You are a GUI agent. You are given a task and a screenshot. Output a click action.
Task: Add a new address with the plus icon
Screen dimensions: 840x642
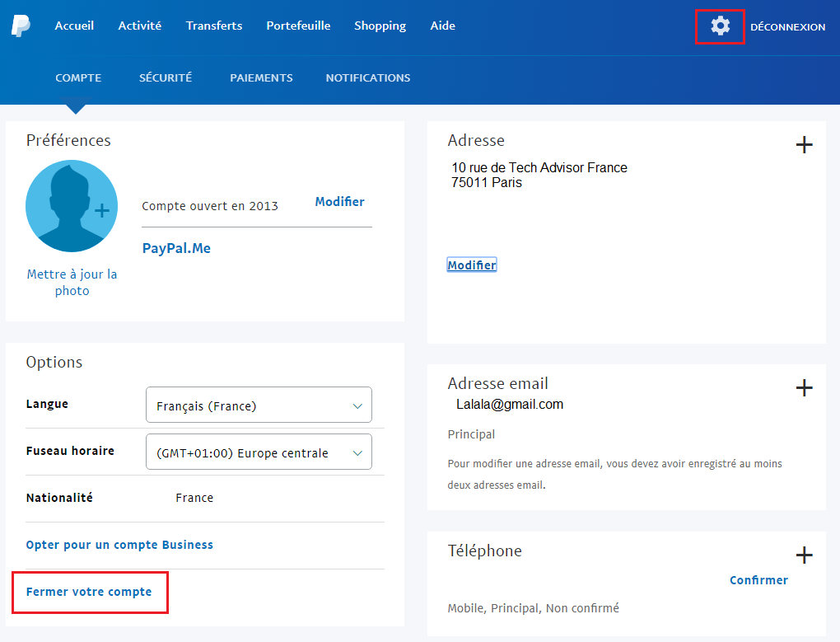(804, 144)
